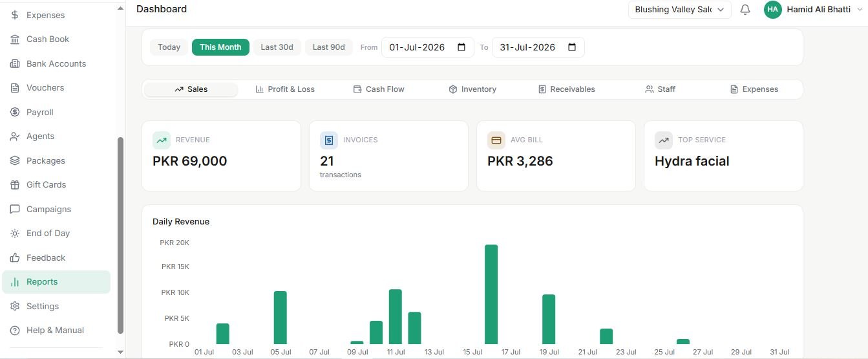
Task: Click the Dashboard page heading
Action: [162, 9]
